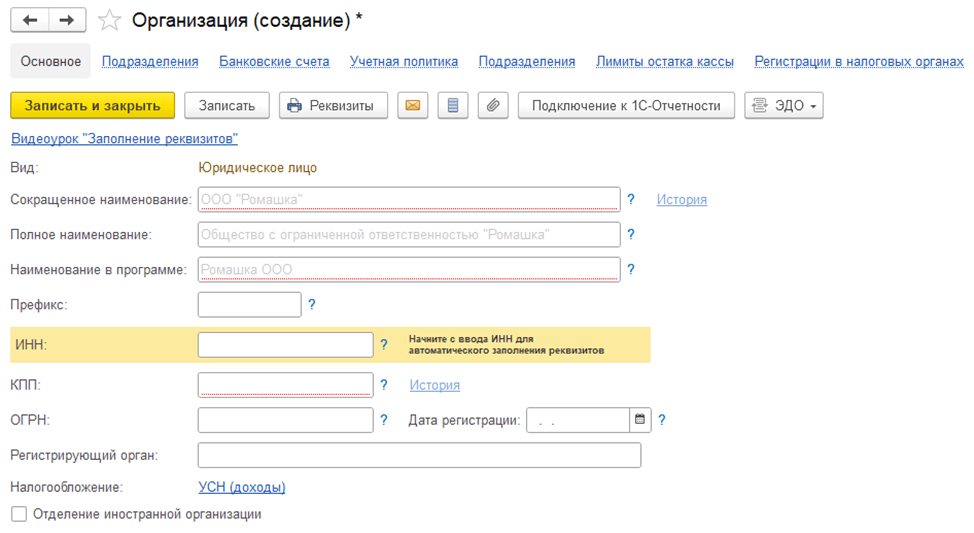
Task: Click the Реквизиты print button
Action: (x=333, y=105)
